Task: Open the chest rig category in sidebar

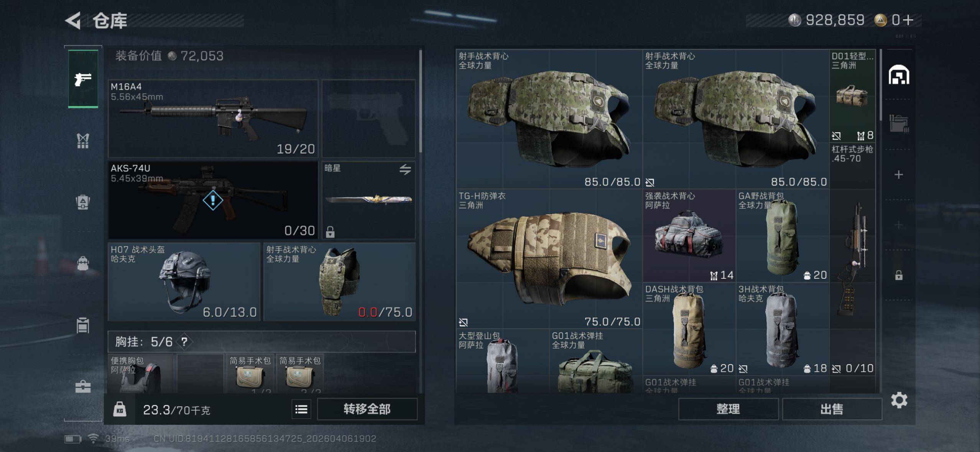Action: pyautogui.click(x=83, y=141)
